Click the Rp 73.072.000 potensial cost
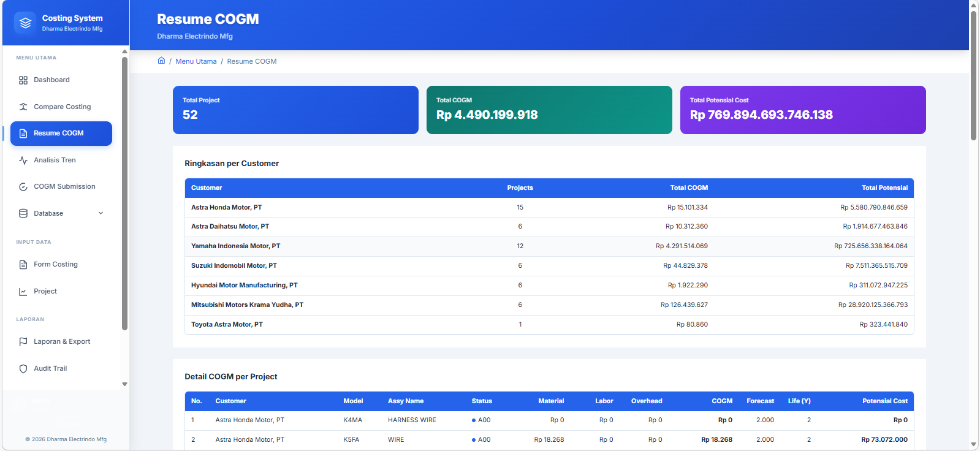This screenshot has width=980, height=451. tap(884, 440)
